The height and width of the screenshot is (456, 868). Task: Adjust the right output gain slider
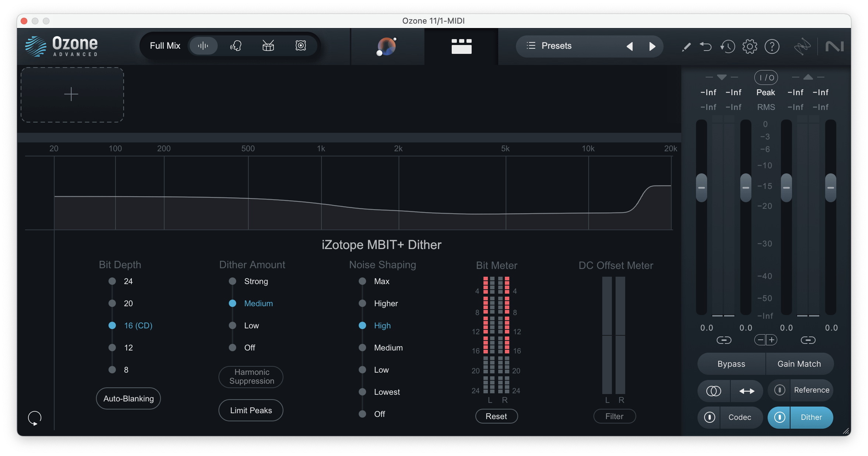pyautogui.click(x=831, y=188)
